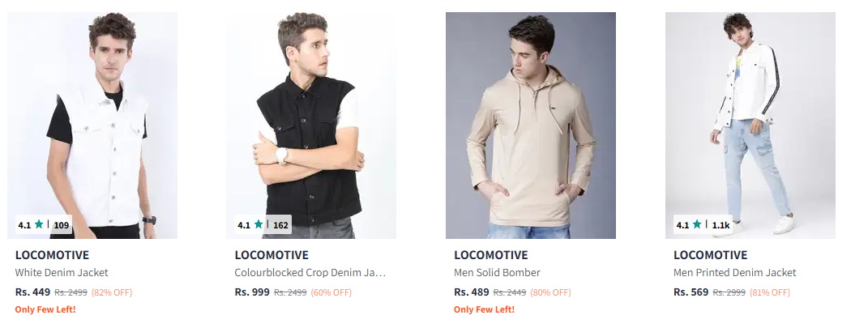This screenshot has width=868, height=328.
Task: Click the star icon on Colourblocked Crop Denim rating
Action: coord(259,224)
